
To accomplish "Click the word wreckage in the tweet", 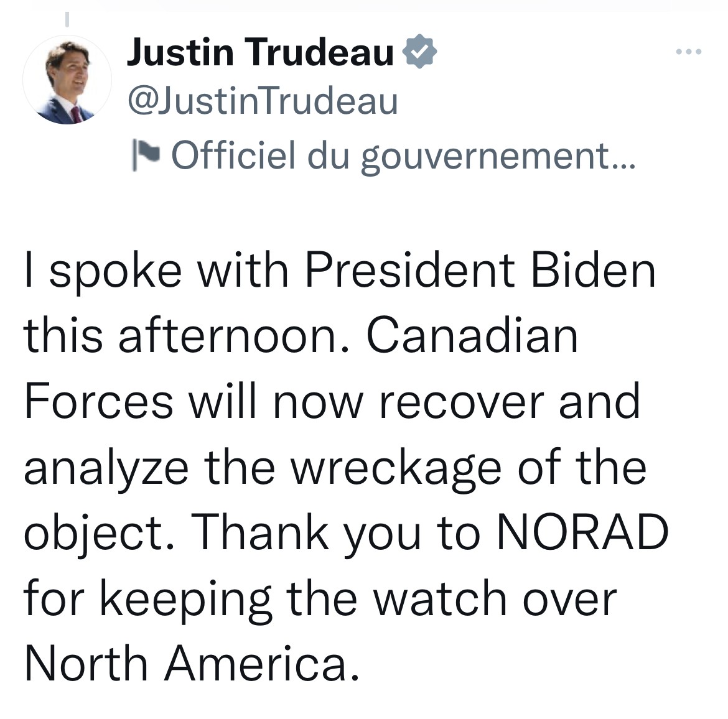I will coord(396,469).
